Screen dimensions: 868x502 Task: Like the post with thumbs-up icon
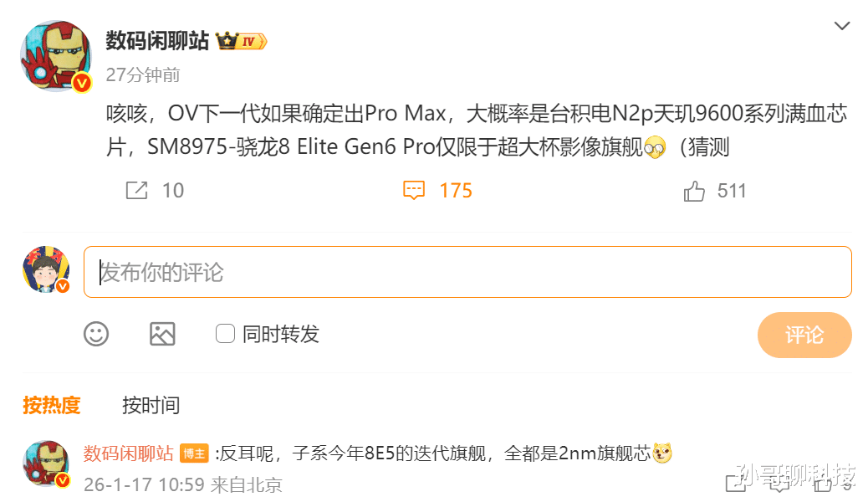[694, 191]
